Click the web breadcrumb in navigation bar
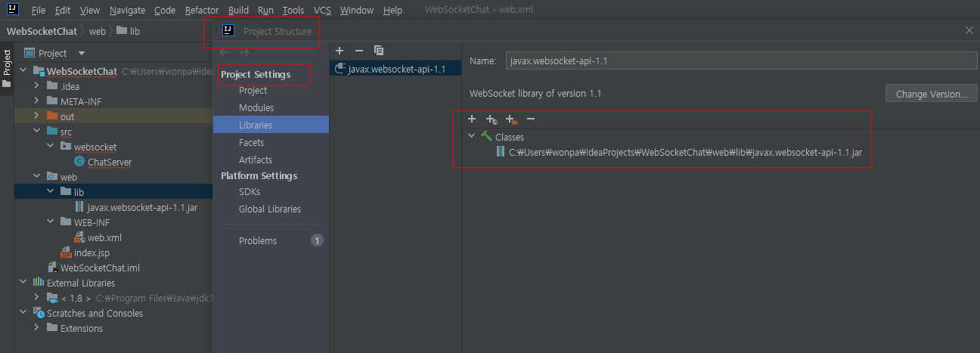 click(98, 31)
